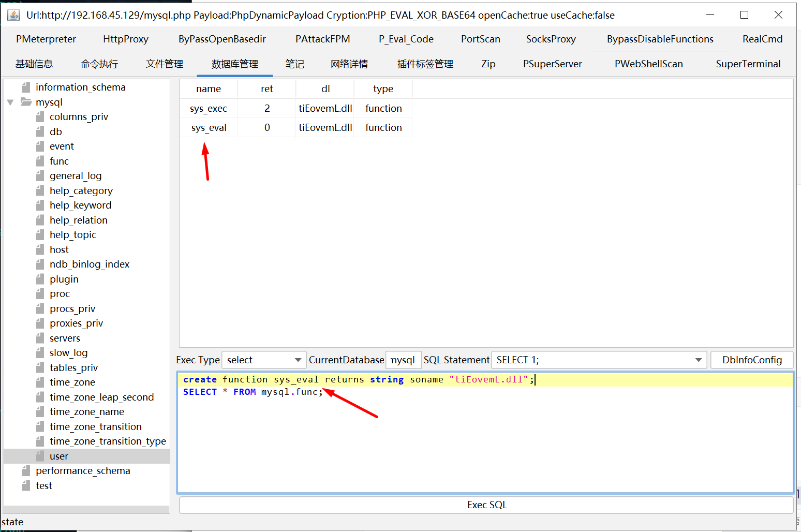Click the servers table file icon
801x532 pixels.
click(x=40, y=338)
